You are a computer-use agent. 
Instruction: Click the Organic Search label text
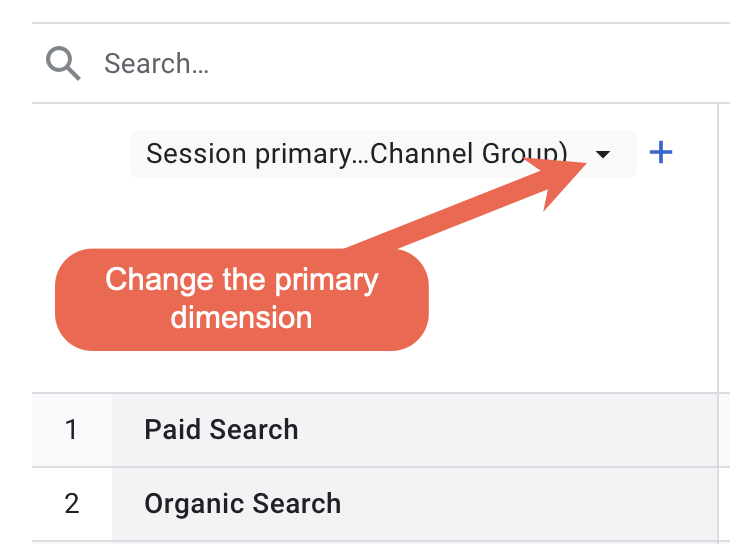pos(243,504)
